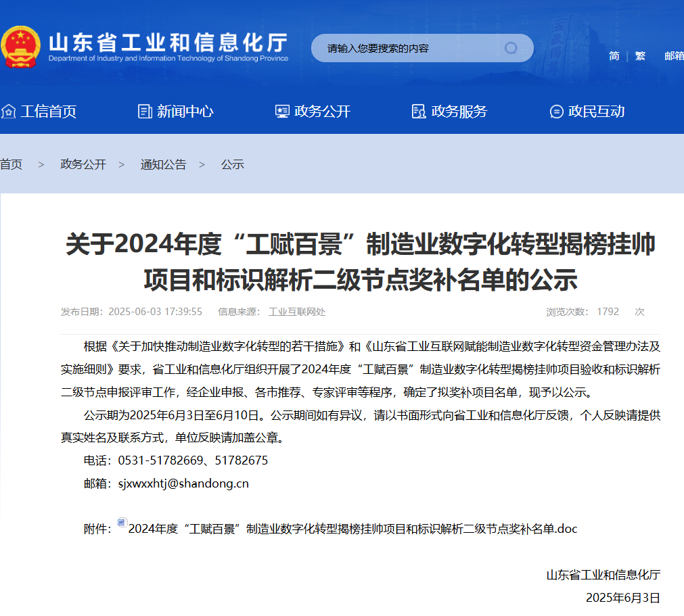
Task: Click the 政务服务 icon in navigation
Action: [x=419, y=112]
